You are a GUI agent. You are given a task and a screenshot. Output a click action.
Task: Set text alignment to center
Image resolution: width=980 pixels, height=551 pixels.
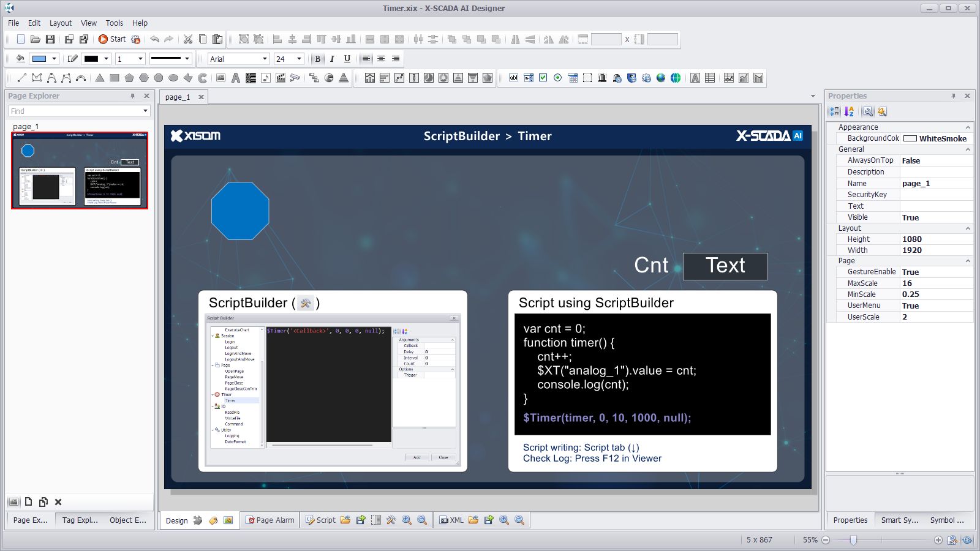point(381,59)
